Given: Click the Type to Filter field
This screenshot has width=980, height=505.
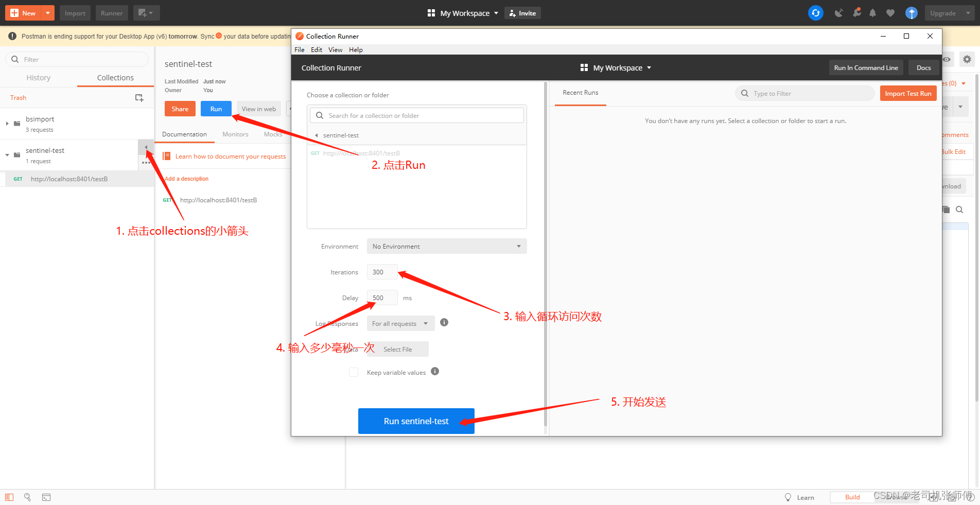Looking at the screenshot, I should pos(804,93).
